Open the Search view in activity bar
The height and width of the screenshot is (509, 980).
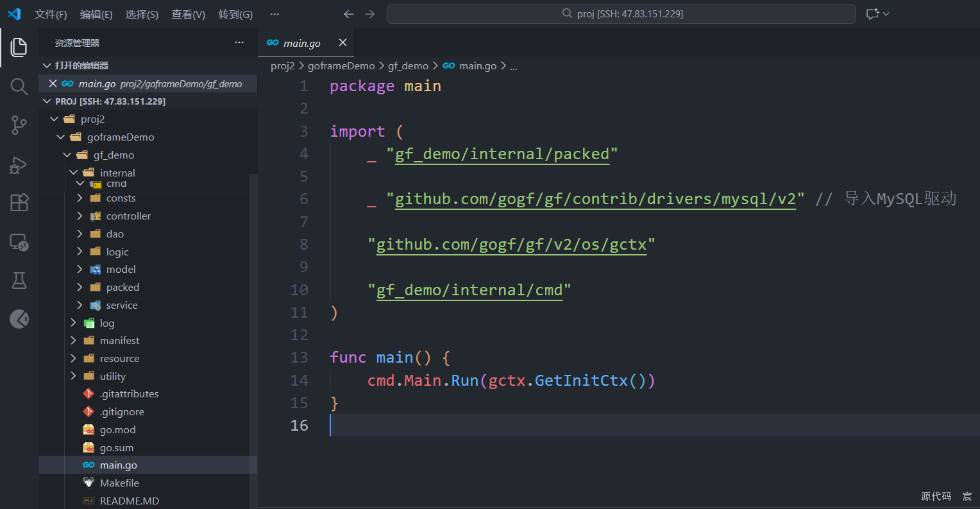point(19,87)
